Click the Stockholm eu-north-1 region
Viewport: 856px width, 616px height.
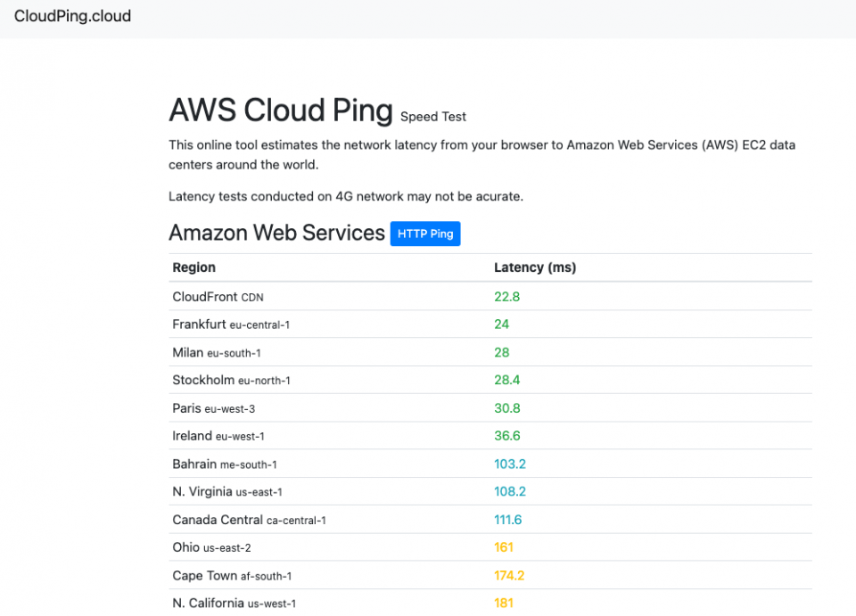click(x=232, y=381)
